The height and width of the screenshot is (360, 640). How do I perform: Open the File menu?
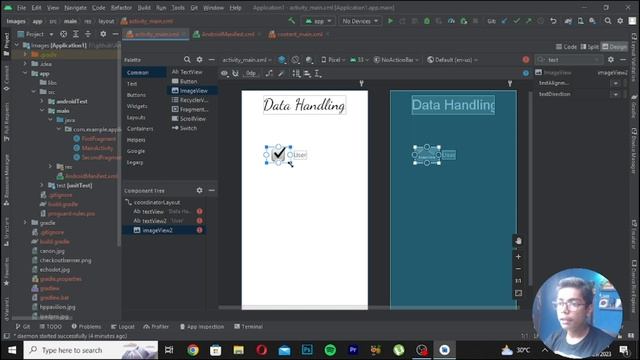(x=21, y=8)
